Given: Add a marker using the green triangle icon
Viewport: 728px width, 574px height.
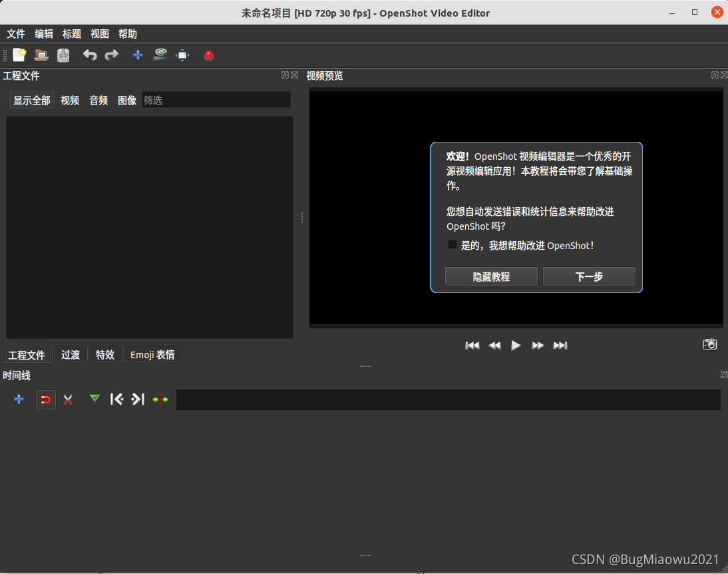Looking at the screenshot, I should [x=94, y=399].
